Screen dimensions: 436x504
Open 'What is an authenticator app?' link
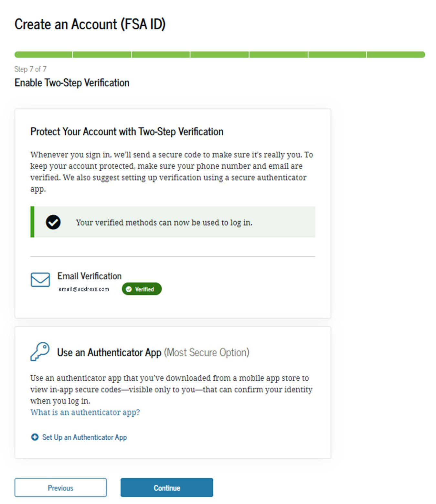click(x=85, y=413)
